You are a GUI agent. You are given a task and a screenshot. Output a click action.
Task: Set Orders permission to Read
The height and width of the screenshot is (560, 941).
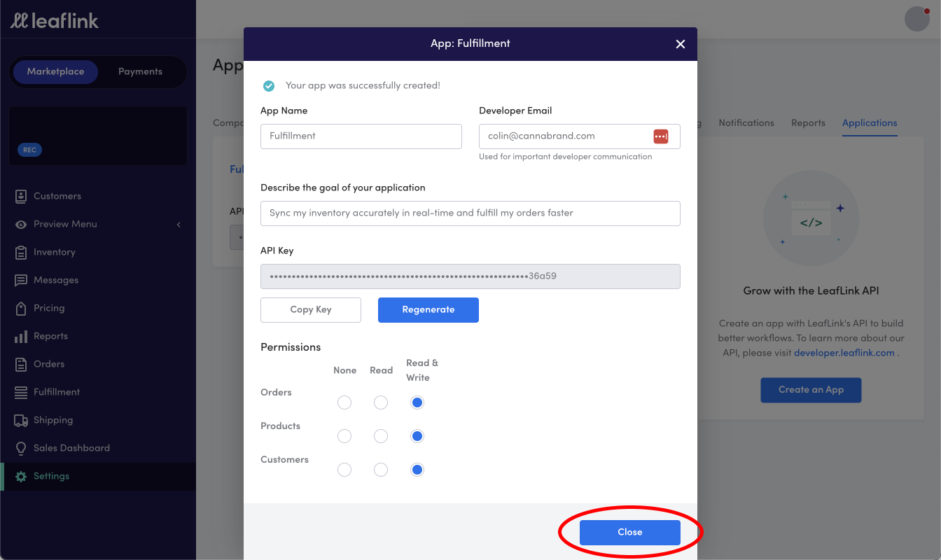tap(381, 402)
